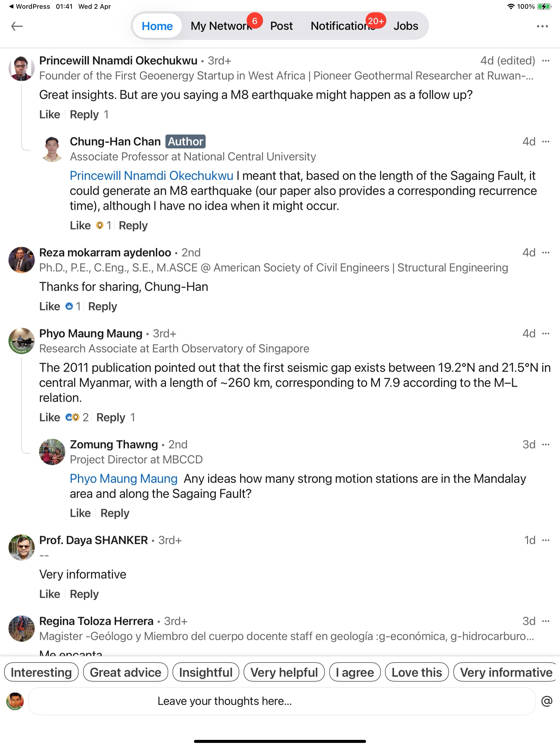Like Prof. Daya SHANKER's comment
Image resolution: width=560 pixels, height=747 pixels.
point(50,594)
